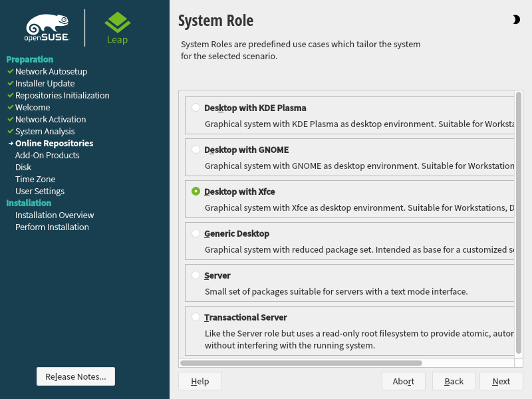Click the Online Repositories step arrow
The image size is (532, 399).
click(x=11, y=144)
